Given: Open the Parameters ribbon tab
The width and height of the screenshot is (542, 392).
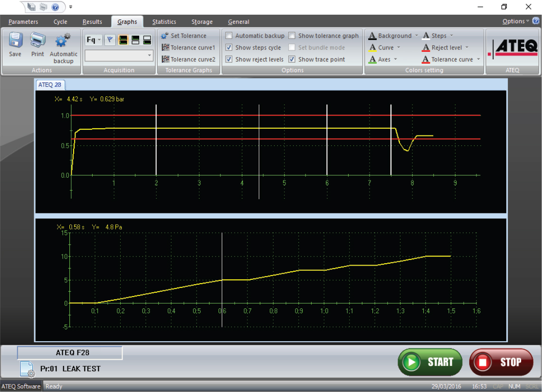Looking at the screenshot, I should click(23, 22).
